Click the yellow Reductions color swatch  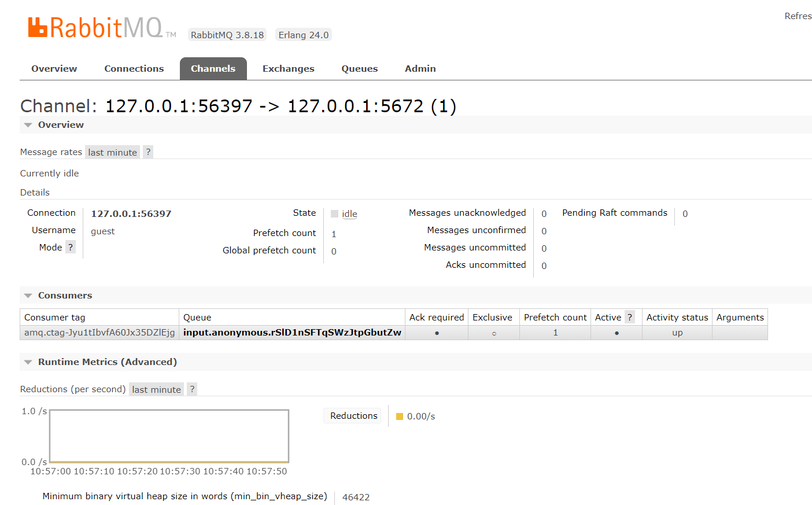(x=400, y=416)
